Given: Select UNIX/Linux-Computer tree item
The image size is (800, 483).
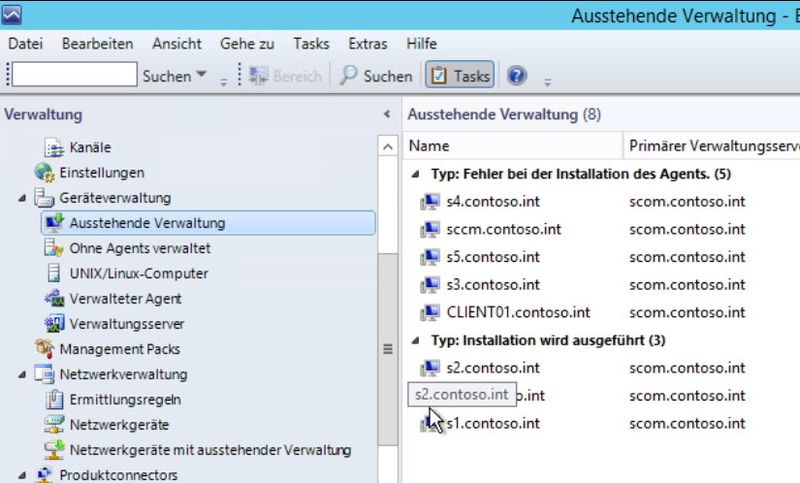Looking at the screenshot, I should (139, 273).
